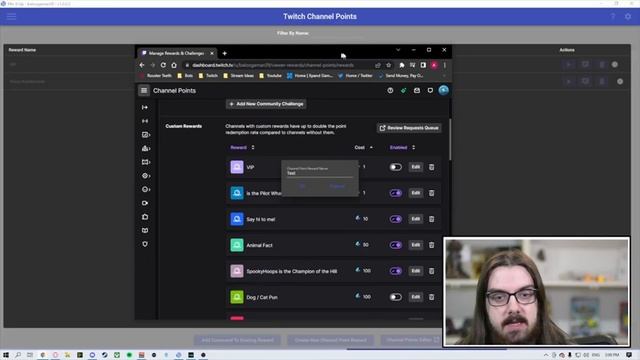Image resolution: width=640 pixels, height=360 pixels.
Task: Open the Twitch dashboard hamburger menu
Action: (x=144, y=91)
